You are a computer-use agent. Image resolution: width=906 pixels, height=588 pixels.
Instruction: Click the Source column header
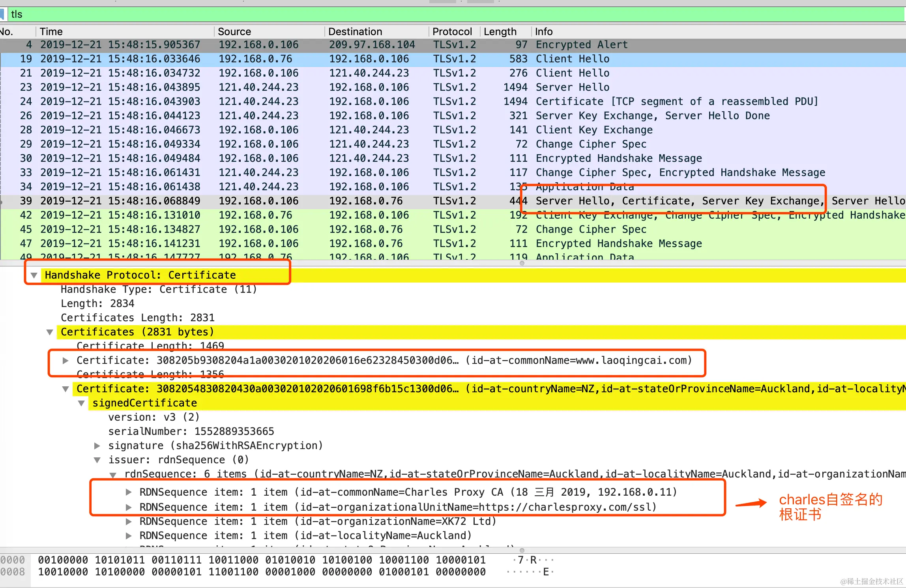click(x=234, y=32)
